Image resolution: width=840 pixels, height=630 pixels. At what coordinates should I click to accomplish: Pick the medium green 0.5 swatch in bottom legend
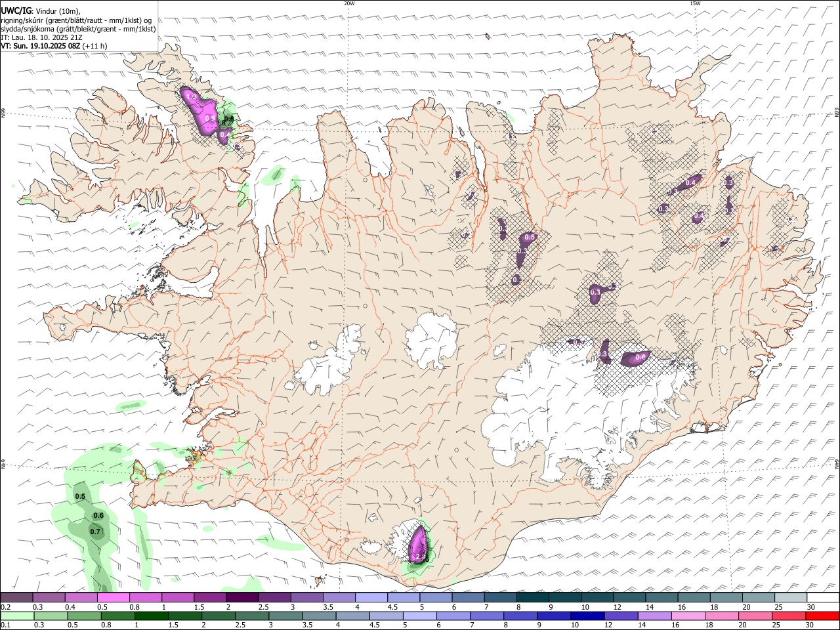pyautogui.click(x=84, y=616)
